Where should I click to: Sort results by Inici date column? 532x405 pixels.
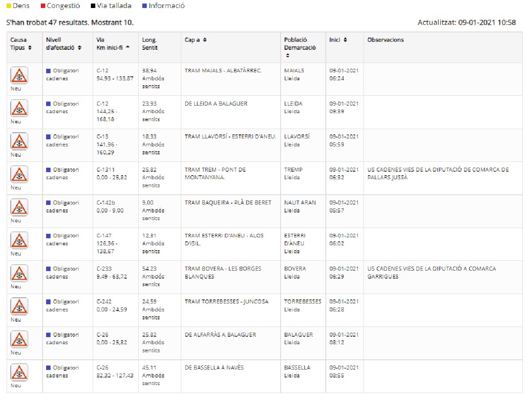click(x=345, y=40)
